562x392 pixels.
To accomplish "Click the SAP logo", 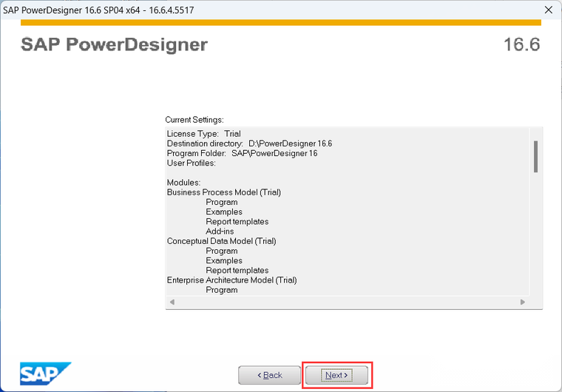I will click(46, 374).
